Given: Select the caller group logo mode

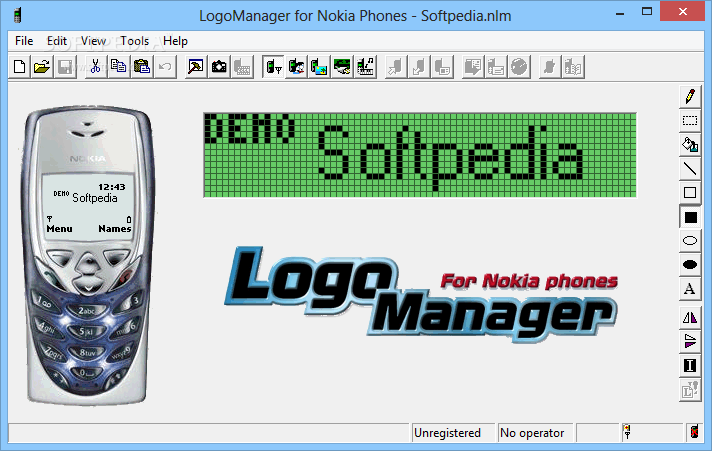Looking at the screenshot, I should [x=296, y=67].
